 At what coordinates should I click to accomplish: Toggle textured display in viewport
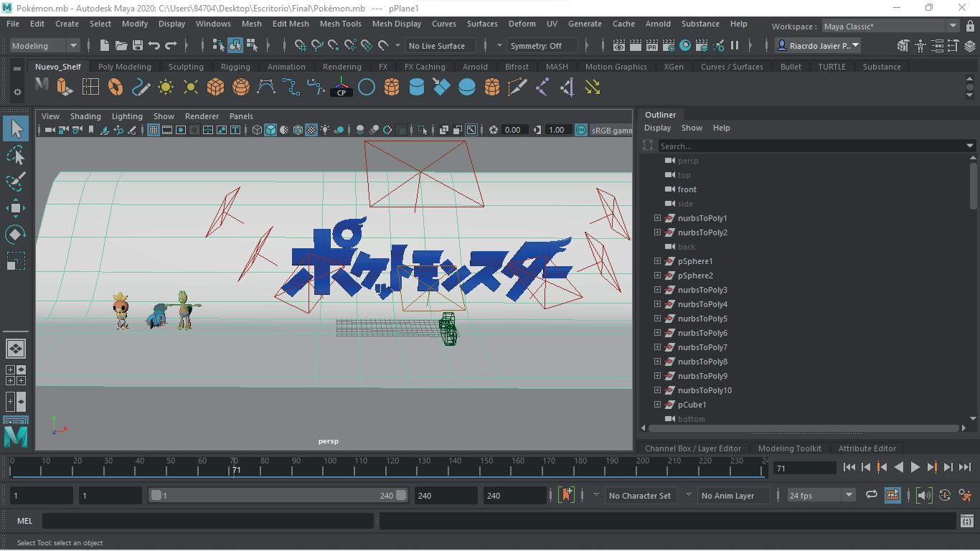pyautogui.click(x=311, y=130)
